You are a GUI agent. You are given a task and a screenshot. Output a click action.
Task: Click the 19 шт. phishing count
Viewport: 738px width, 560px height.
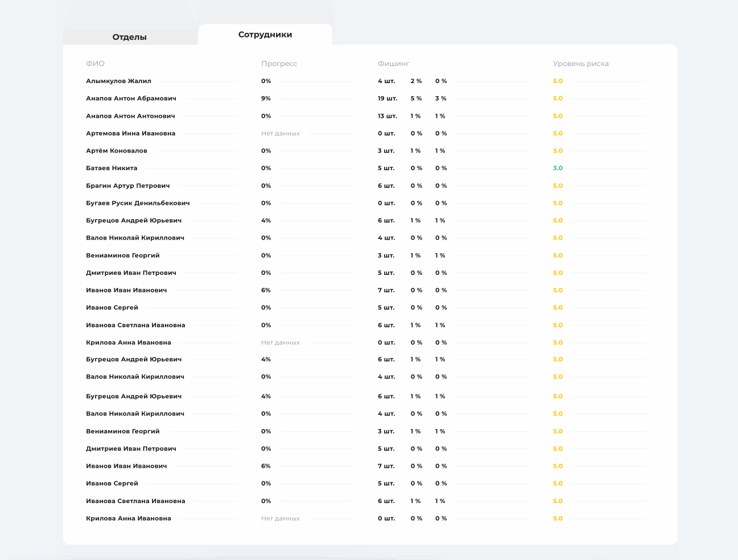[x=387, y=98]
